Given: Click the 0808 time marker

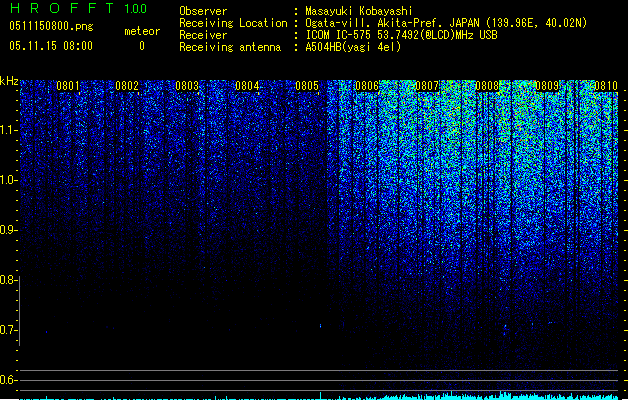Looking at the screenshot, I should click(487, 86).
